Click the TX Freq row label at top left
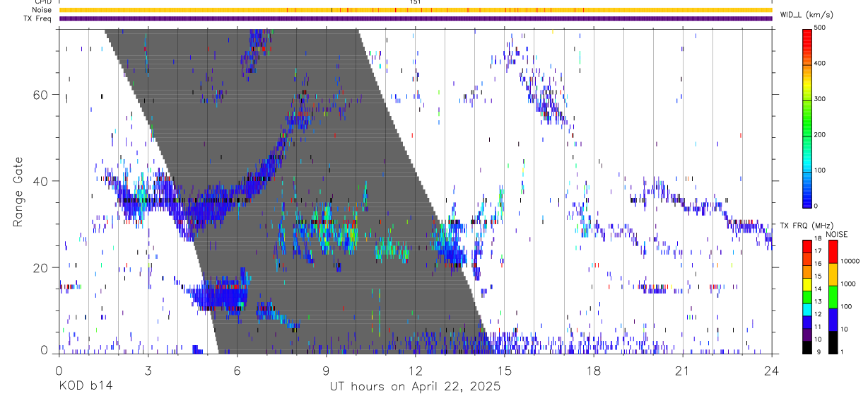This screenshot has width=868, height=401. [x=39, y=18]
